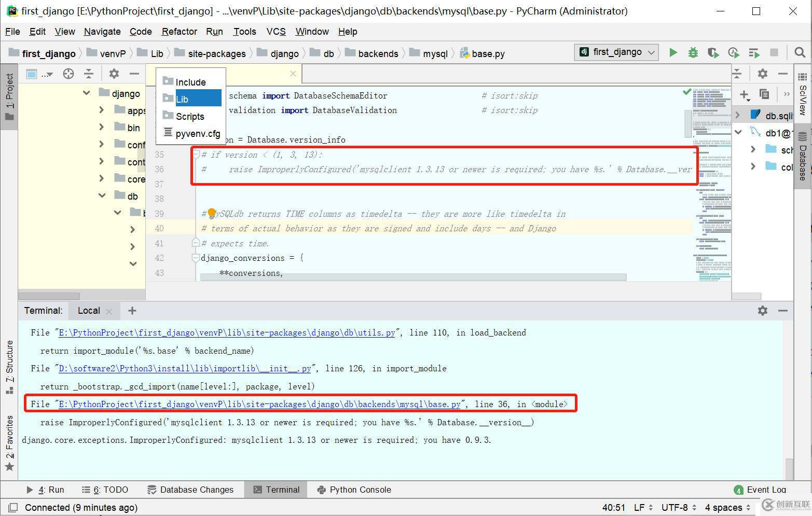This screenshot has width=812, height=516.
Task: Hide the Database panel with minus icon
Action: pyautogui.click(x=782, y=74)
